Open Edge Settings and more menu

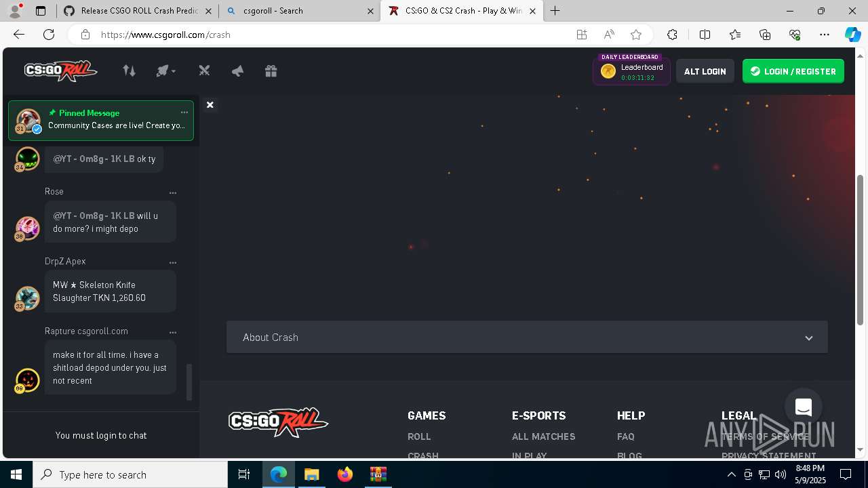click(825, 35)
